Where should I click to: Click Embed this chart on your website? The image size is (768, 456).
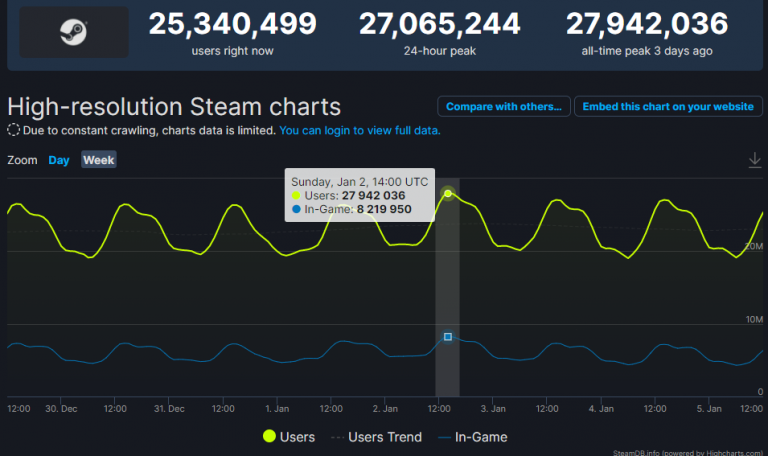pos(668,106)
